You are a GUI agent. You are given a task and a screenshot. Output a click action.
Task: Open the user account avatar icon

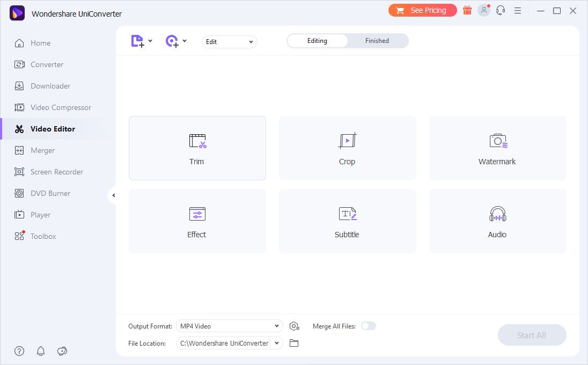(484, 11)
